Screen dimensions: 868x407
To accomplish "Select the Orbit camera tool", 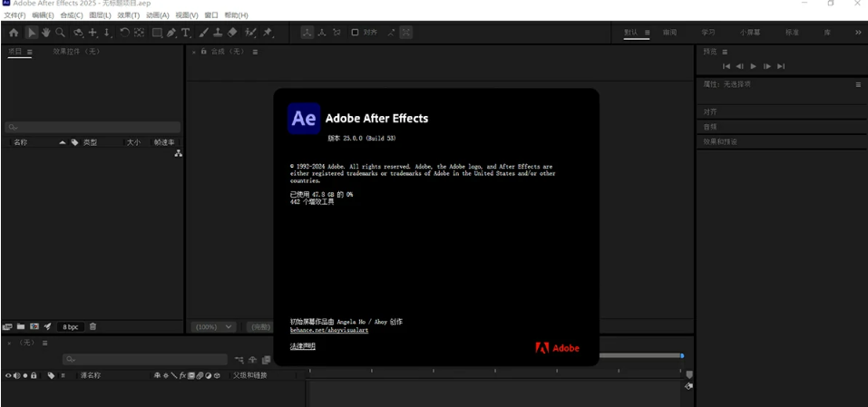I will (79, 33).
